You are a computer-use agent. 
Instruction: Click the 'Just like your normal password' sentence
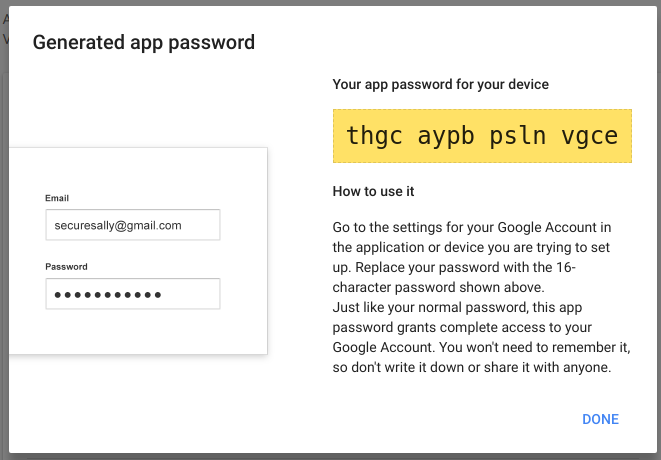tap(438, 310)
